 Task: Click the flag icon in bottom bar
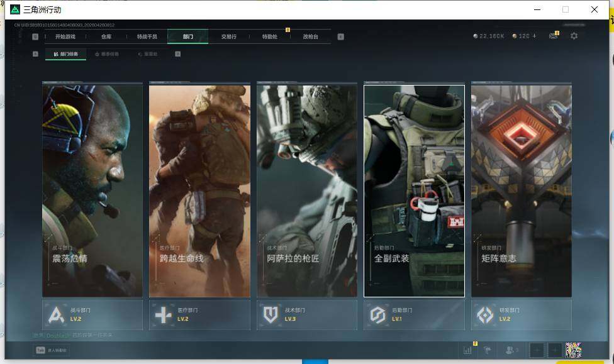[488, 350]
